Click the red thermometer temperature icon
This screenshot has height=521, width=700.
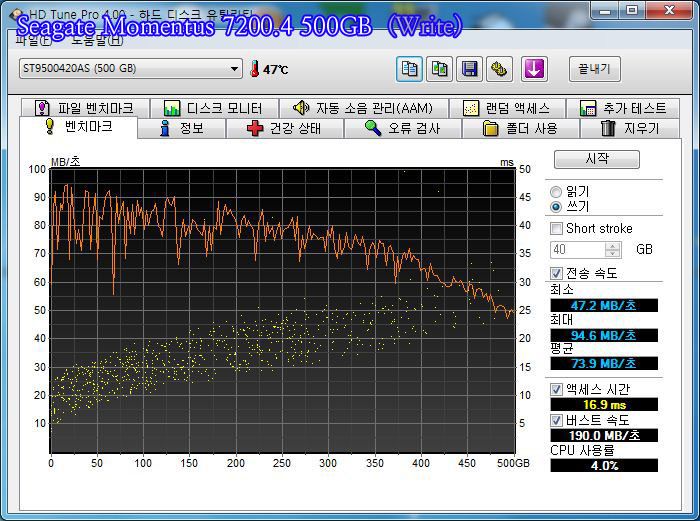254,69
